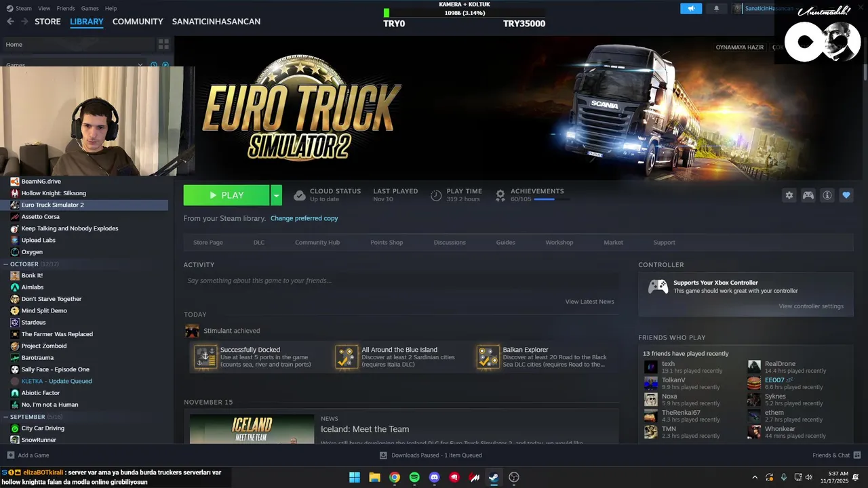Collapse the OCTOBER library section
This screenshot has height=488, width=868.
pyautogui.click(x=5, y=264)
